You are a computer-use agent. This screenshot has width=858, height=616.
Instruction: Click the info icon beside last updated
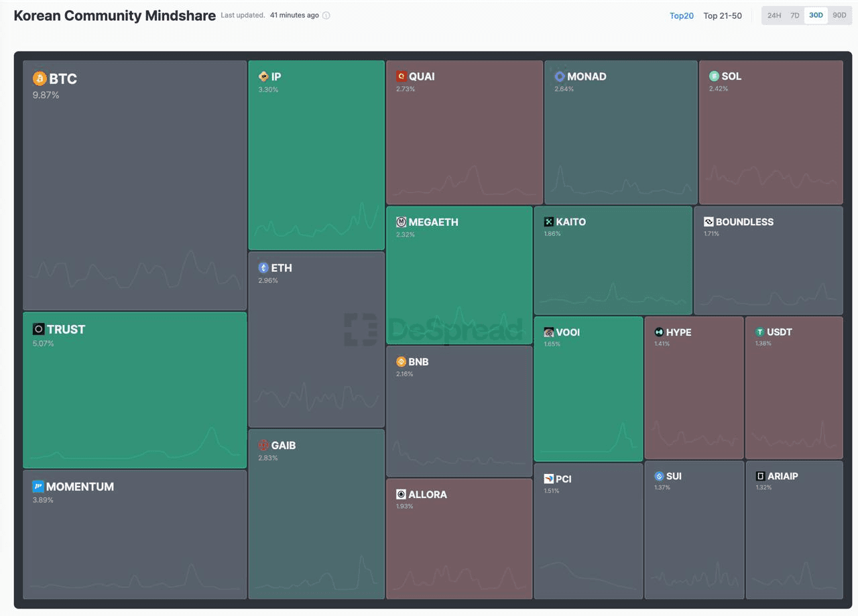click(x=326, y=15)
